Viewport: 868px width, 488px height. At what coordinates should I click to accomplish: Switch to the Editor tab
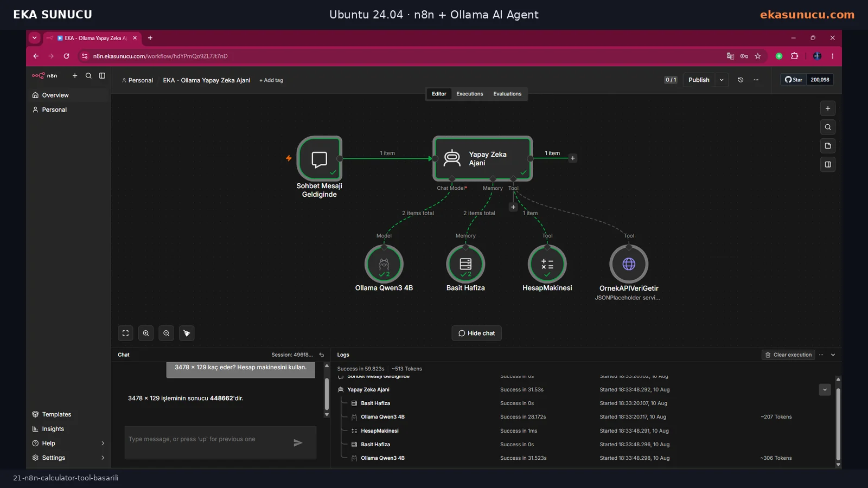coord(439,94)
